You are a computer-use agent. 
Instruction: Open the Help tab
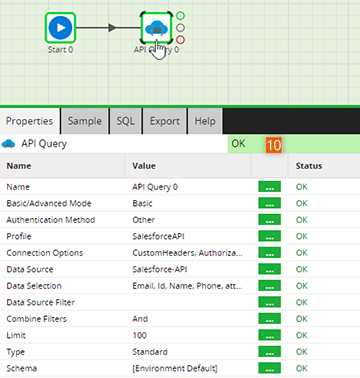(205, 121)
